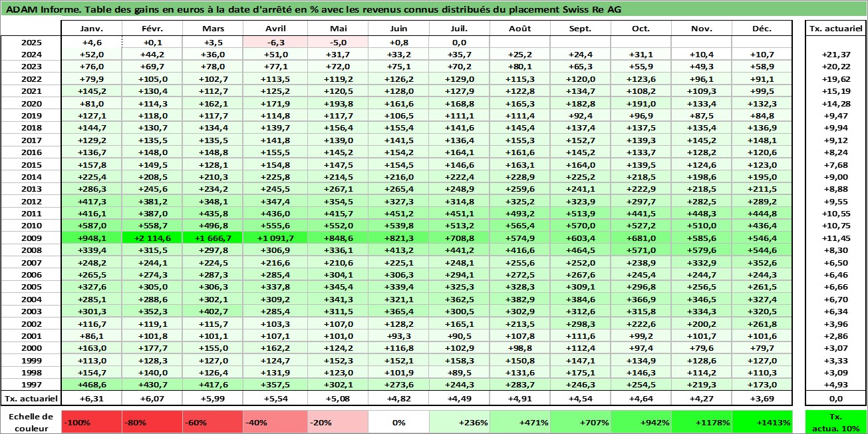This screenshot has width=868, height=434.
Task: Select the -60% color scale swatch
Action: click(213, 422)
